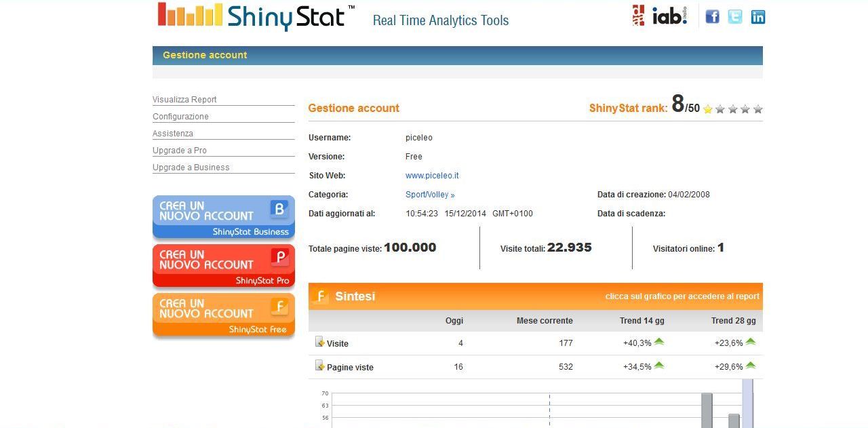Image resolution: width=868 pixels, height=428 pixels.
Task: Open the Twitter profile icon
Action: pyautogui.click(x=735, y=17)
